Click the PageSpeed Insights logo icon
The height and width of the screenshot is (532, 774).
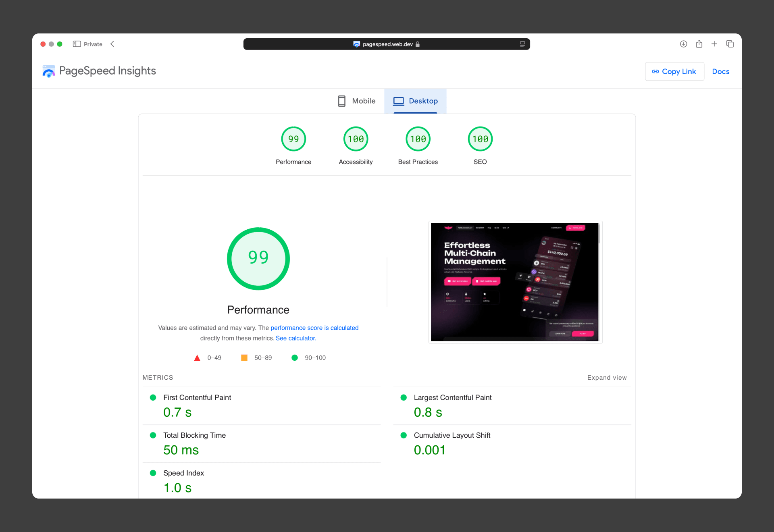pyautogui.click(x=49, y=71)
